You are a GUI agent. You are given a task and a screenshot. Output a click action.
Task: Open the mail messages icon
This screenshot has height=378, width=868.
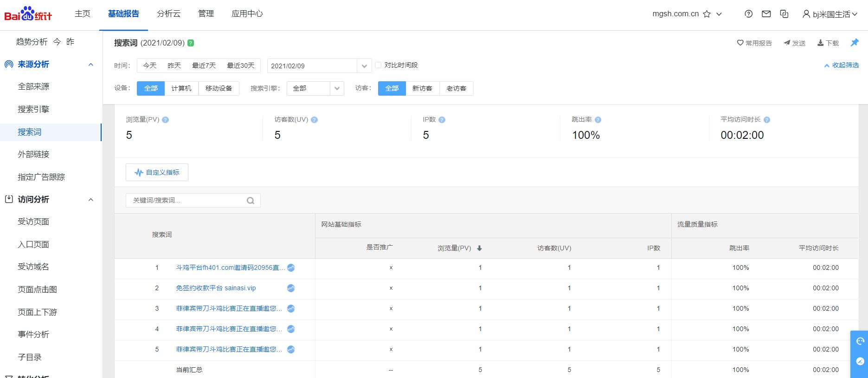pos(766,14)
